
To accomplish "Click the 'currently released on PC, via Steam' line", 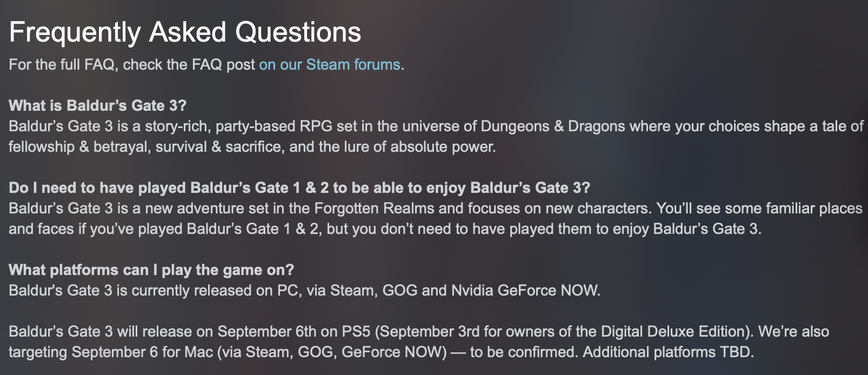I will pyautogui.click(x=304, y=291).
